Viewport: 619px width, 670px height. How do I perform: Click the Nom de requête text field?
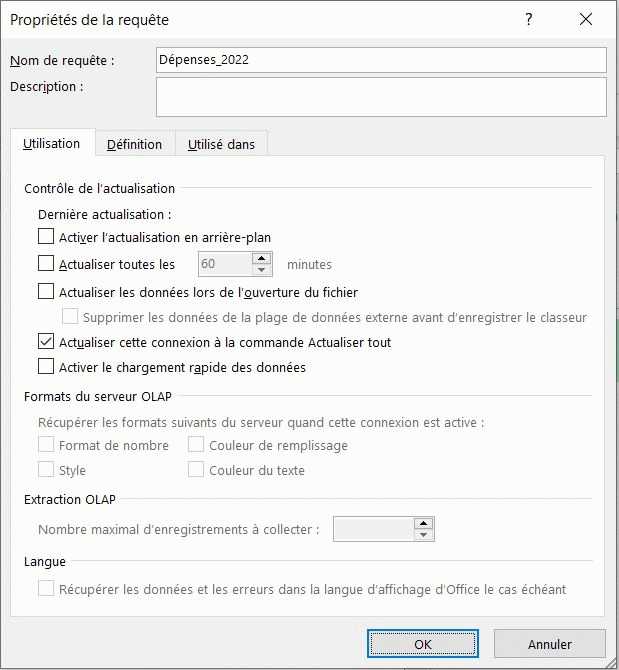[x=381, y=60]
